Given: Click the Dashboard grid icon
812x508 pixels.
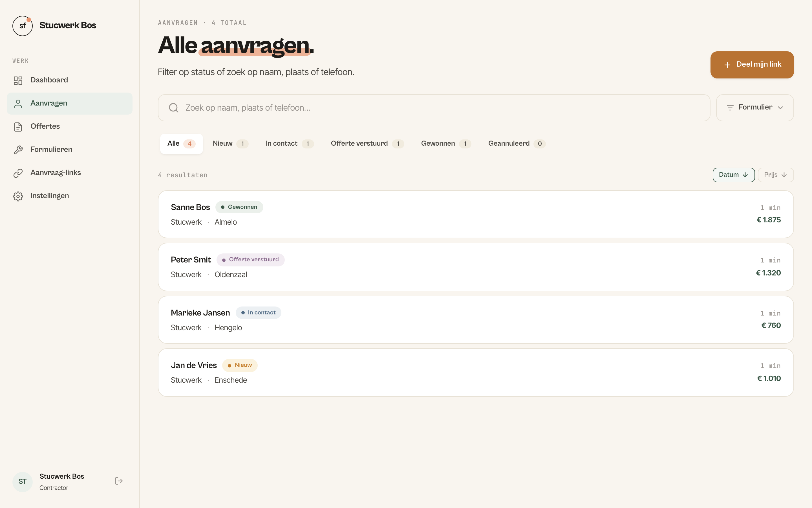Looking at the screenshot, I should click(x=18, y=80).
